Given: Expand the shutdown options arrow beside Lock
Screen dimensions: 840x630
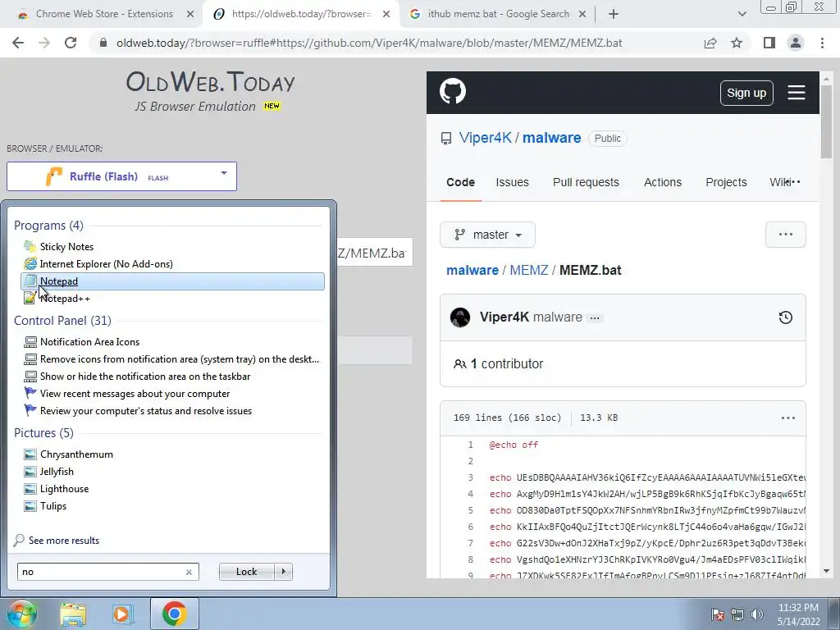Looking at the screenshot, I should tap(283, 572).
